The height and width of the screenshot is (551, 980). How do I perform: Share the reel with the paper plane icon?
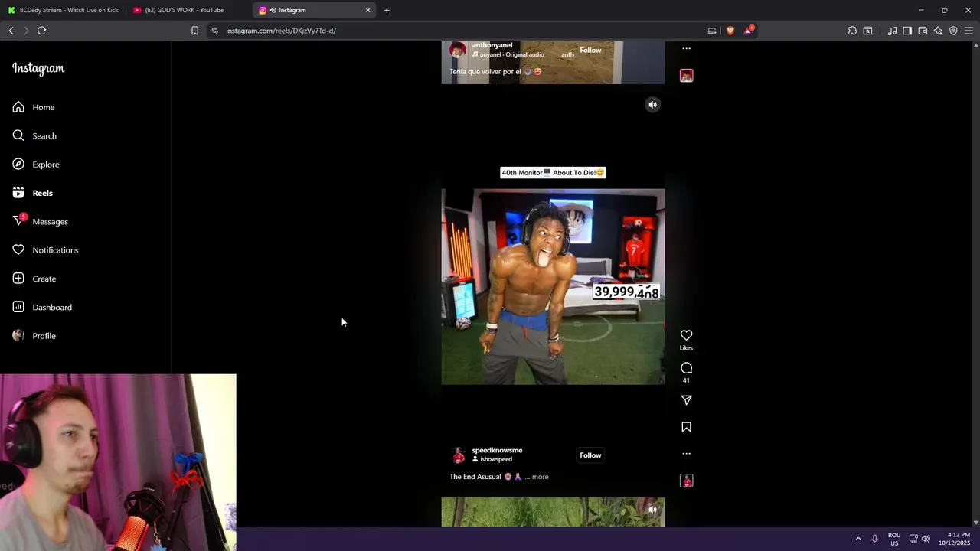click(686, 400)
